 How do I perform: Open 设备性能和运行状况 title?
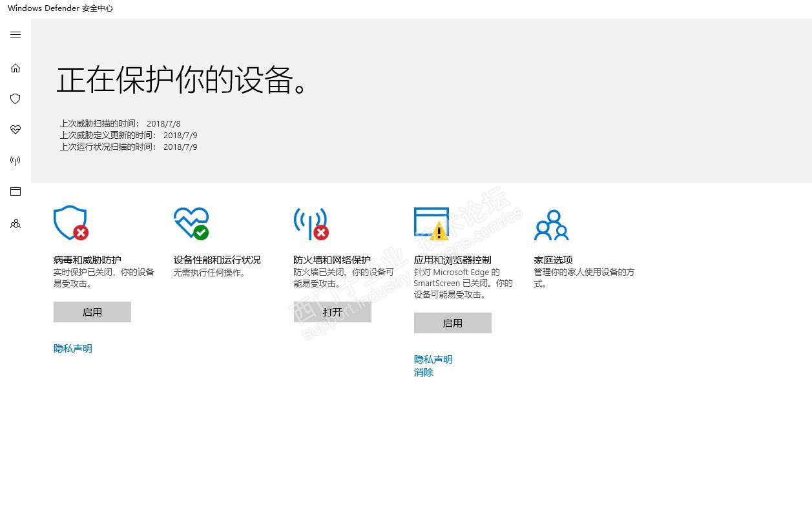tap(217, 260)
